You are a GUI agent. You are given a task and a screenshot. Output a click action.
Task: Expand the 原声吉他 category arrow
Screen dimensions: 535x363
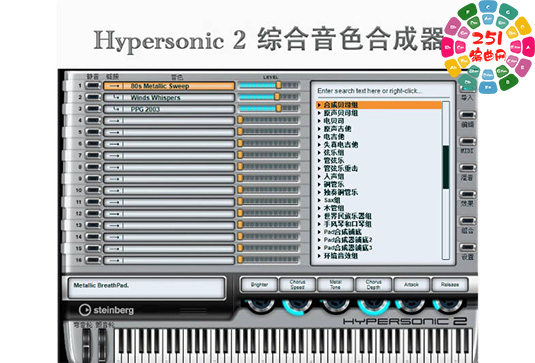coord(319,129)
